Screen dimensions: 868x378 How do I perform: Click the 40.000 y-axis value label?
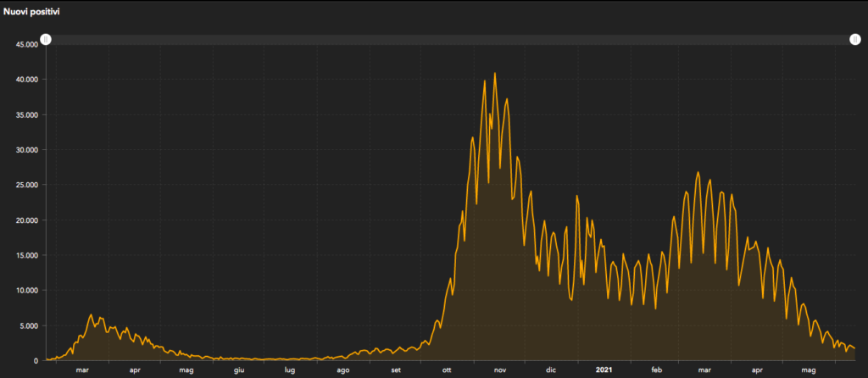click(x=25, y=80)
